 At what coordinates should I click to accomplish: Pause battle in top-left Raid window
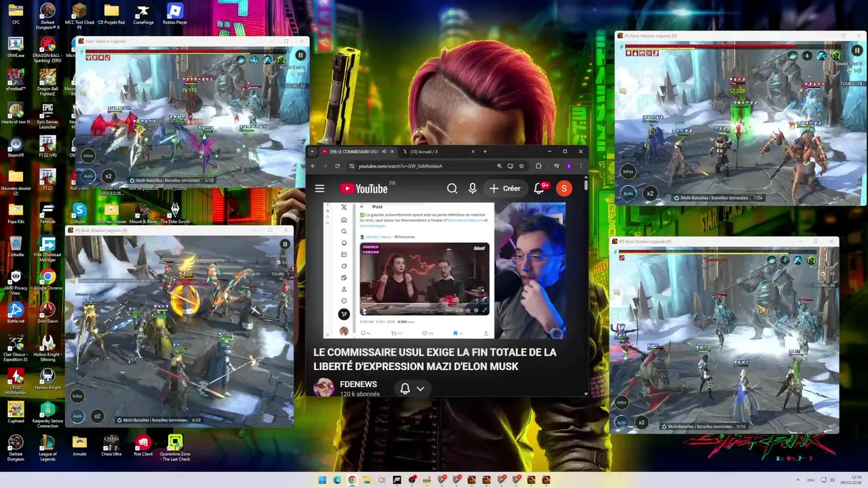coord(300,56)
